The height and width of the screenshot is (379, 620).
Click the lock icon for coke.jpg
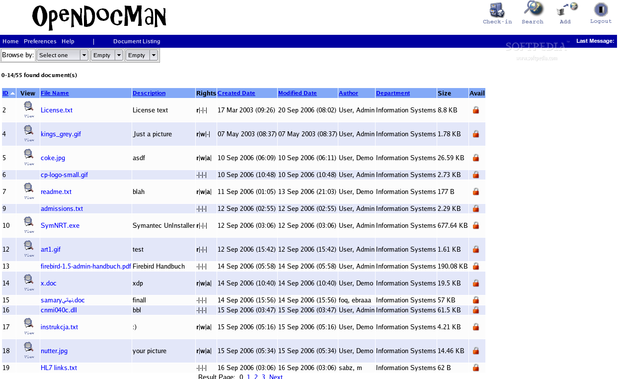coord(476,158)
